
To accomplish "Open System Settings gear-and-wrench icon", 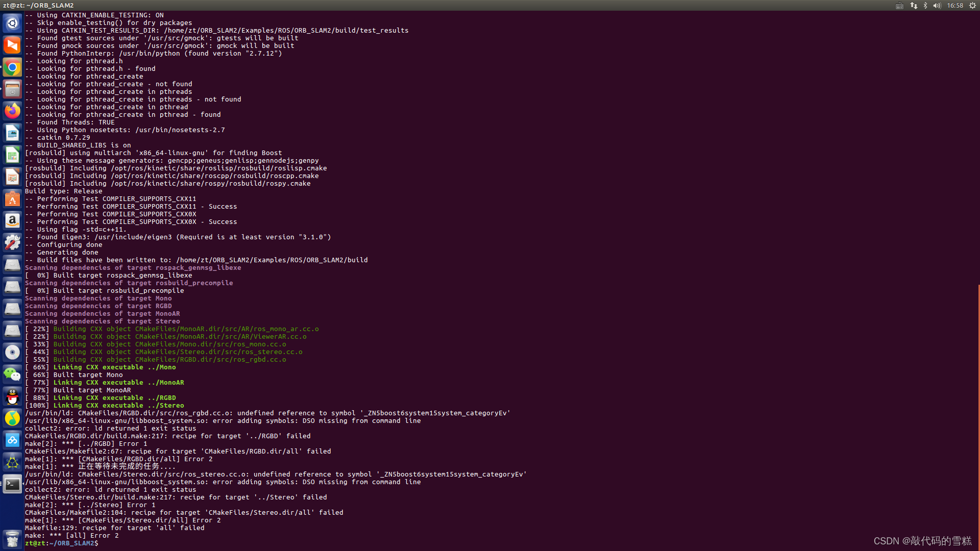I will click(x=12, y=243).
